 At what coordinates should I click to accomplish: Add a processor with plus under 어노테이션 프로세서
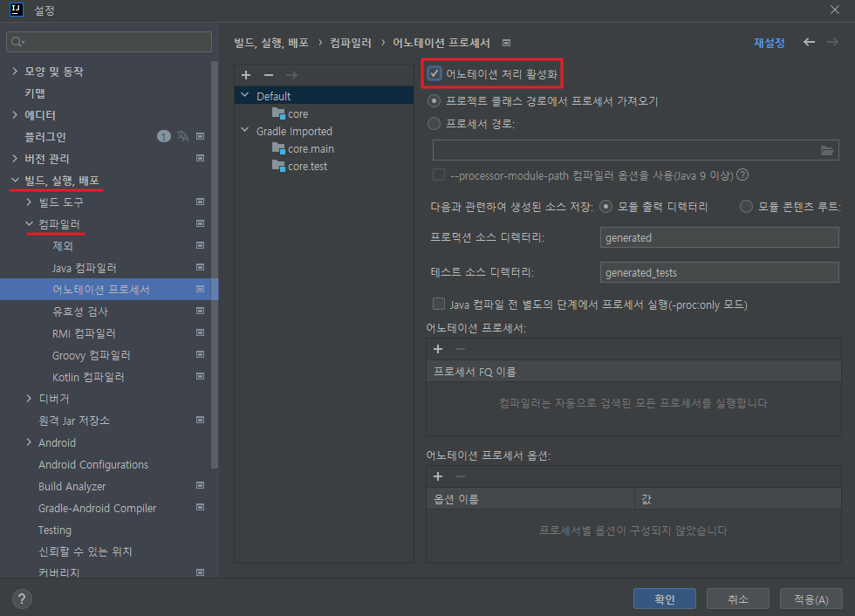click(438, 349)
